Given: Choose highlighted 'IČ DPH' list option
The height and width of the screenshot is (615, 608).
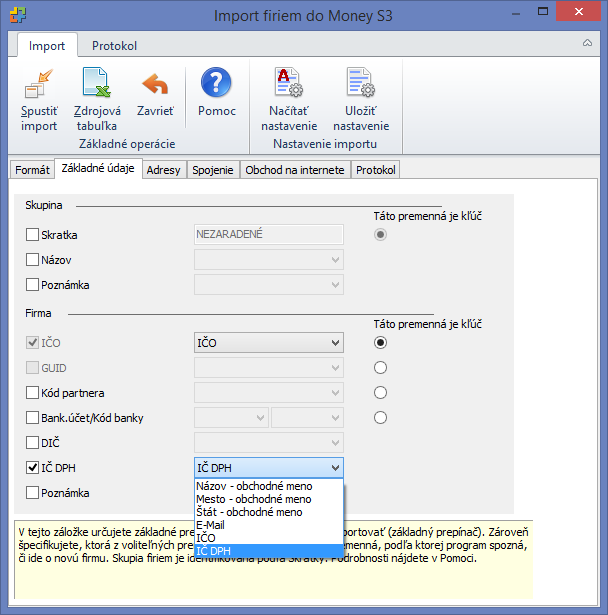Looking at the screenshot, I should [x=269, y=551].
